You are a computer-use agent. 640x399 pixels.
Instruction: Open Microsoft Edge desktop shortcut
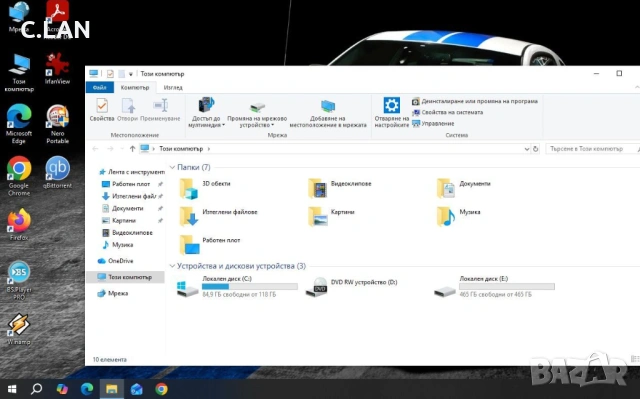click(19, 124)
